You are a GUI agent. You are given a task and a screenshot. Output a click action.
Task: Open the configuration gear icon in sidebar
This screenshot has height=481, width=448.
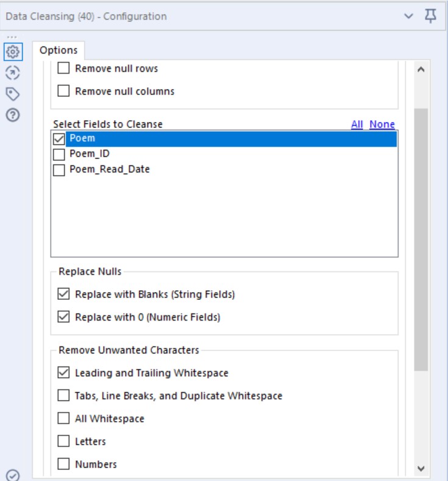[13, 52]
